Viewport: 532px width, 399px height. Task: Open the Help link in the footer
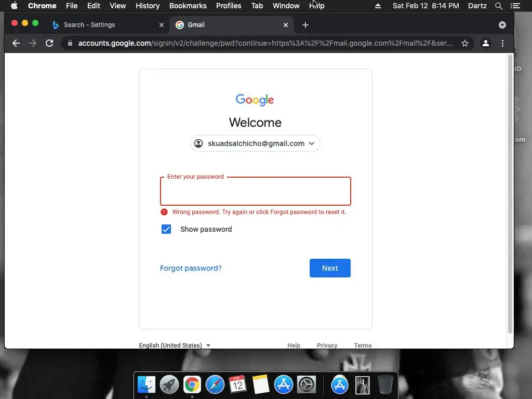pos(294,345)
